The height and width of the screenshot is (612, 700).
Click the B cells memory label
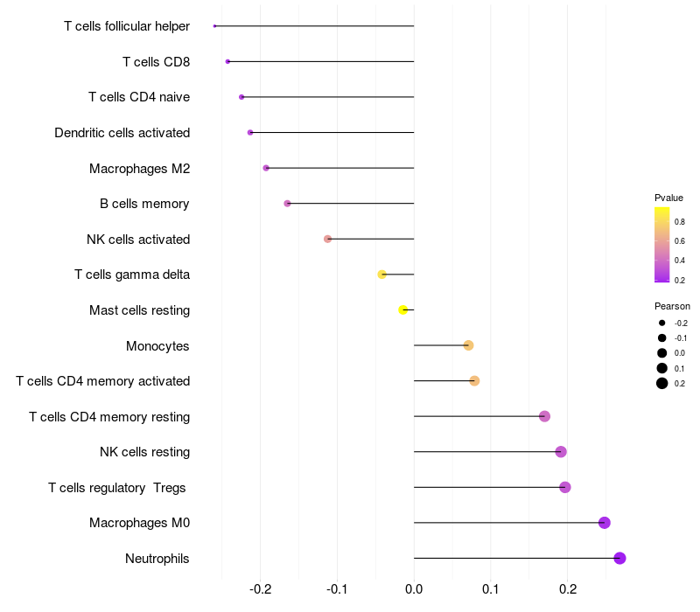[x=144, y=204]
